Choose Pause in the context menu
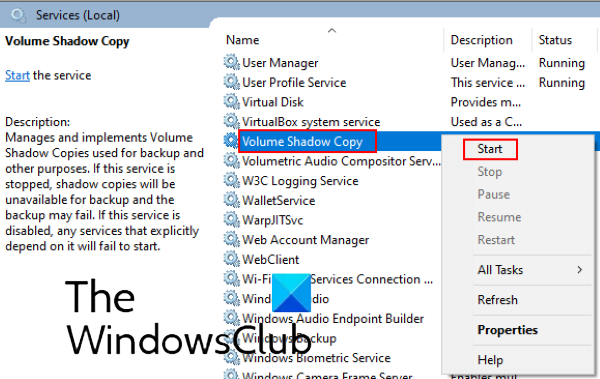 point(494,194)
